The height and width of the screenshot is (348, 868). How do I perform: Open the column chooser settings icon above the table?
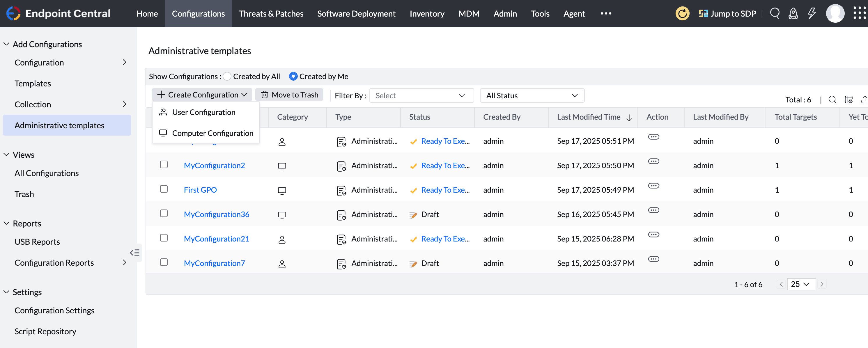[849, 100]
